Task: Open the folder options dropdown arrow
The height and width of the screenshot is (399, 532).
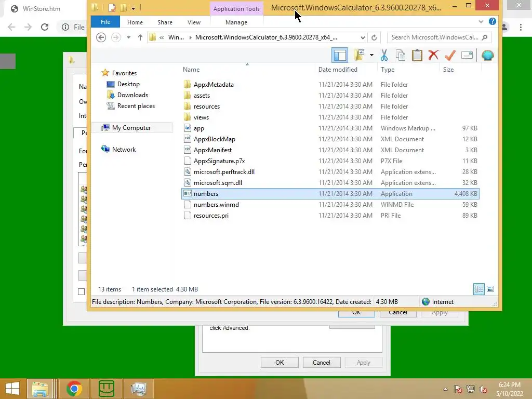Action: [x=372, y=55]
